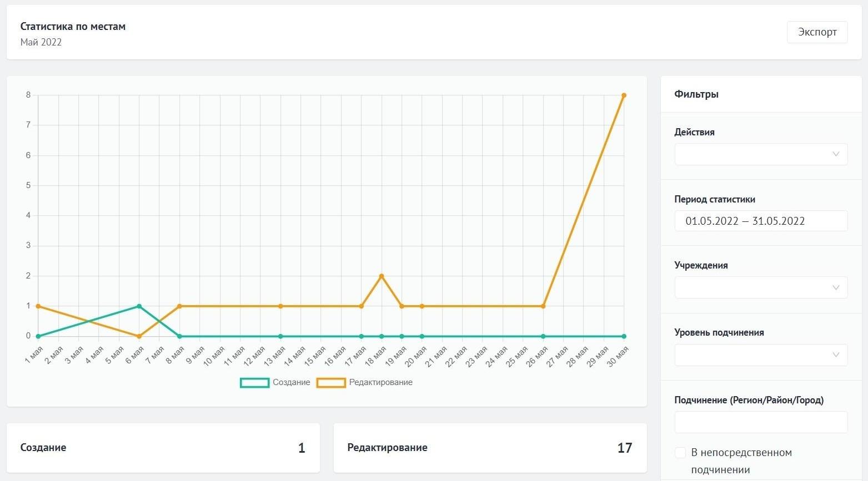Click the green Создание point on 6 мая
Screen dimensions: 868x481
pos(139,306)
